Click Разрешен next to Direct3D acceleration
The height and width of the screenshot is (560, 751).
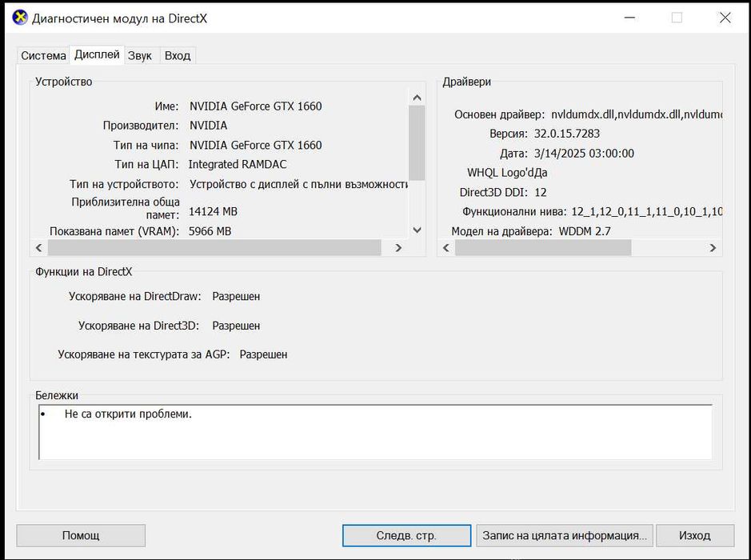(x=236, y=326)
